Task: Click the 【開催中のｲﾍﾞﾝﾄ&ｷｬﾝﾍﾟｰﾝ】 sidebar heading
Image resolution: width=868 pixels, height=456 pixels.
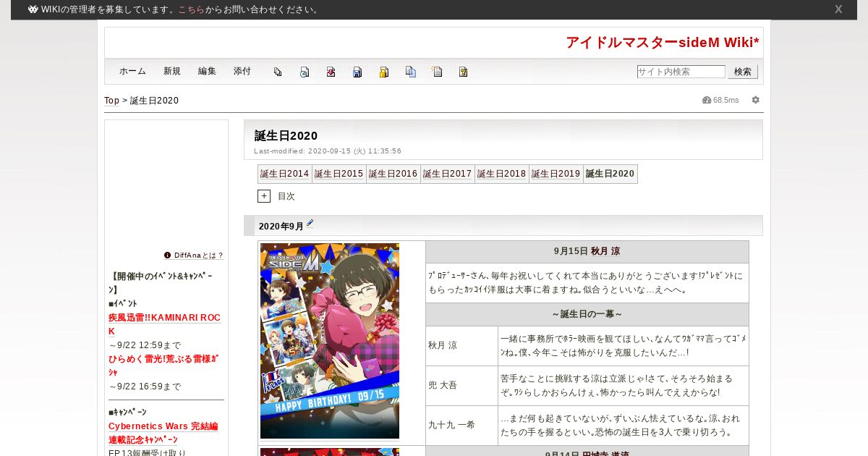Action: (x=161, y=283)
